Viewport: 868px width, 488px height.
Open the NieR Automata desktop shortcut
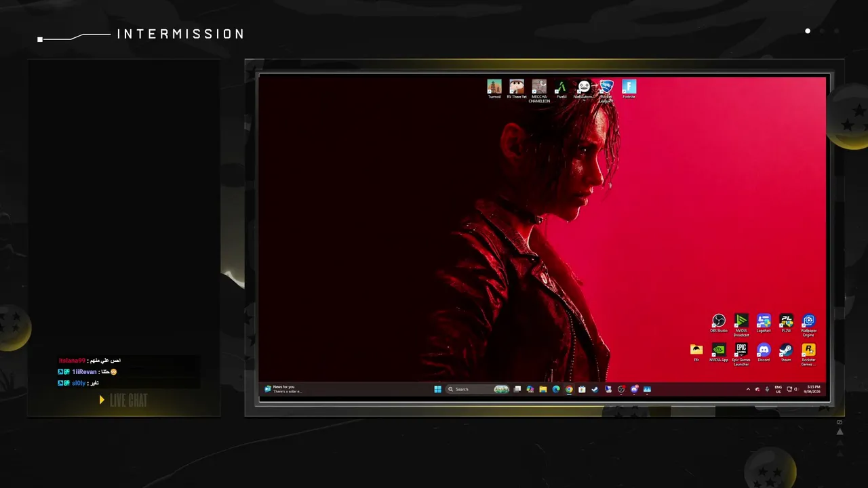tap(584, 89)
